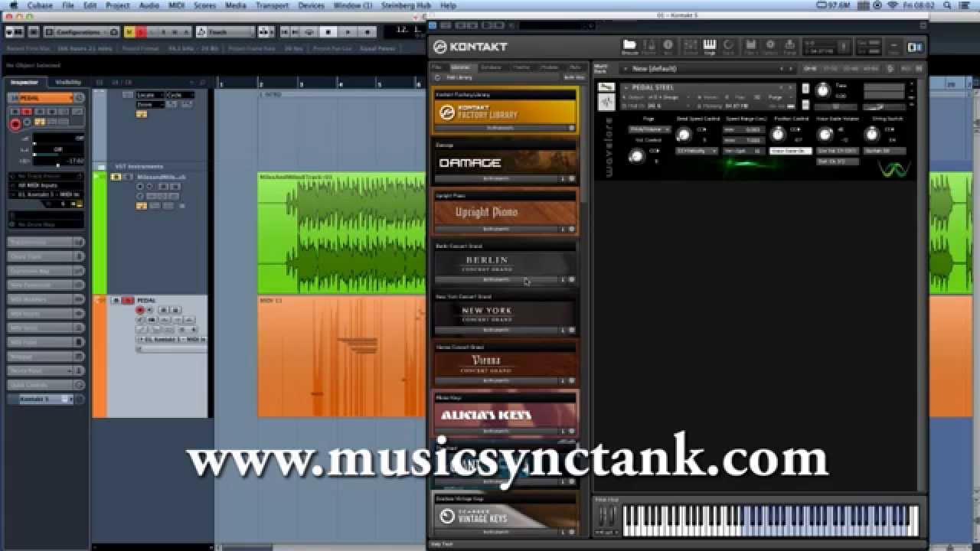This screenshot has height=551, width=980.
Task: Click the monitor icon beside Inspector record-enable
Action: point(28,122)
